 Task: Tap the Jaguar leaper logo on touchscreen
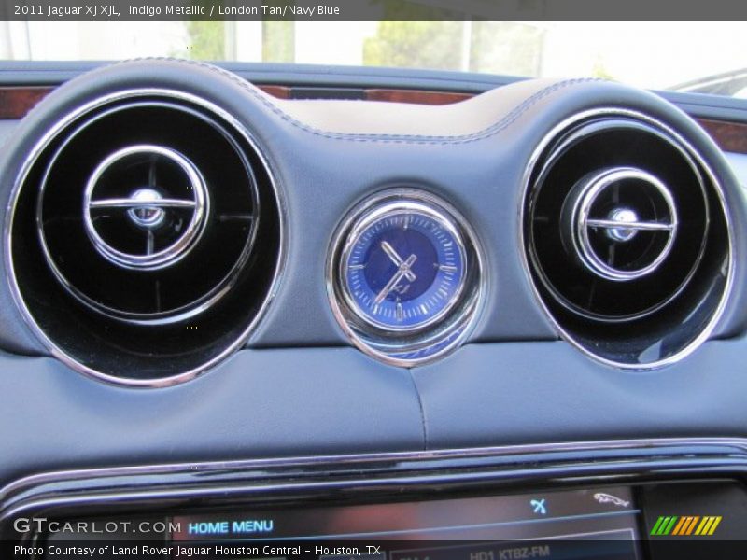click(612, 499)
